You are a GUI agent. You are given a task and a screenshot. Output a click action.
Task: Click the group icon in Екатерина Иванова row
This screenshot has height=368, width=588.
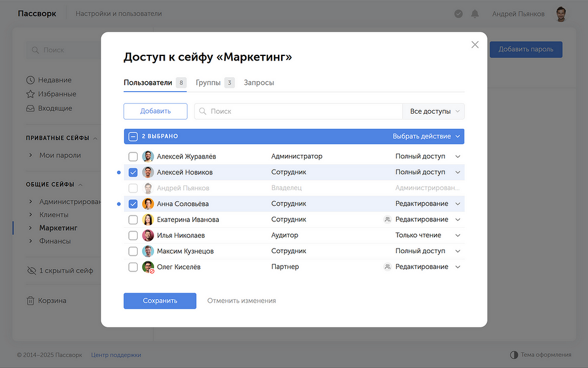point(387,219)
